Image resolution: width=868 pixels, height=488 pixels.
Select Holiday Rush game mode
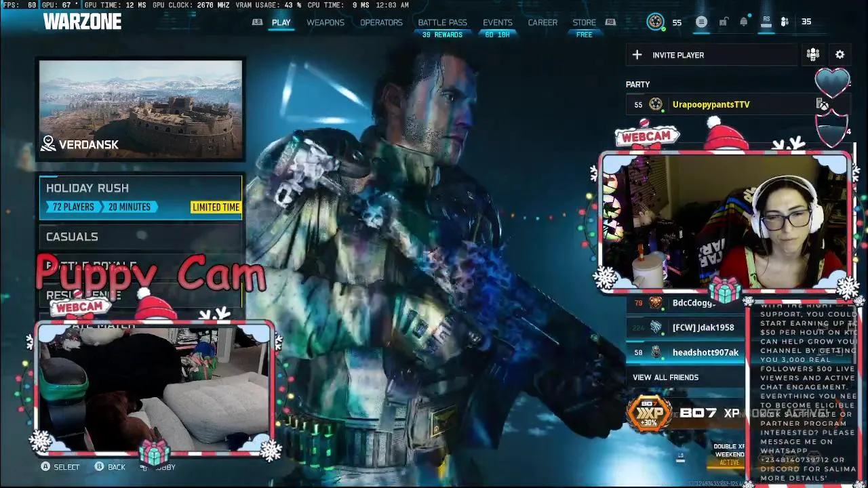(140, 197)
